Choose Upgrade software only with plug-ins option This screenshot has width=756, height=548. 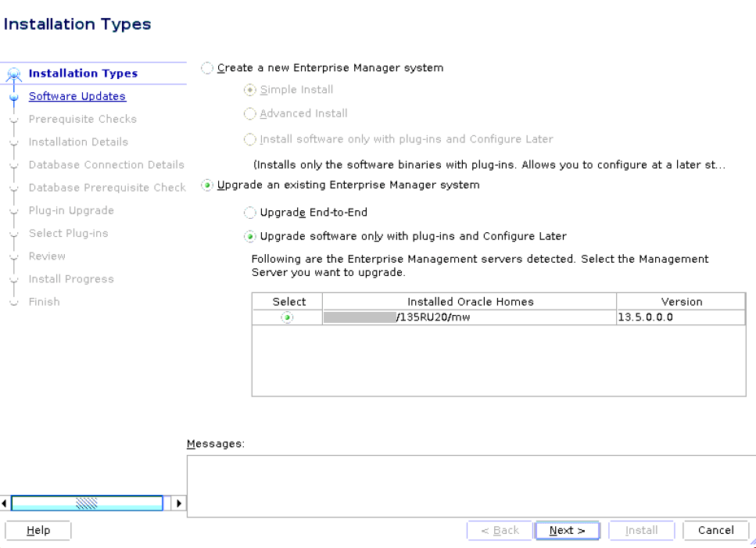coord(249,237)
